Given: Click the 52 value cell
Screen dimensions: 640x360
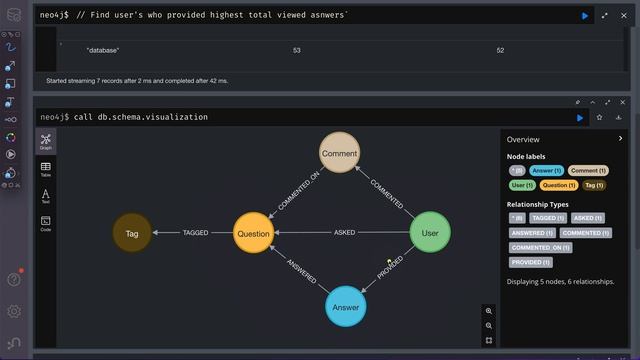Looking at the screenshot, I should 500,50.
